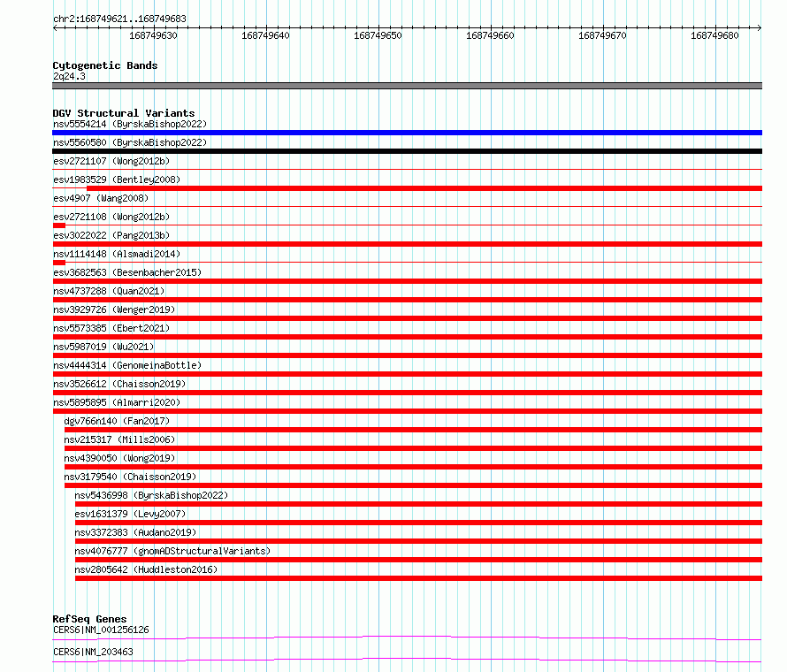The width and height of the screenshot is (787, 672).
Task: Click the chr2:168749621..168749683 region label
Action: coord(119,19)
